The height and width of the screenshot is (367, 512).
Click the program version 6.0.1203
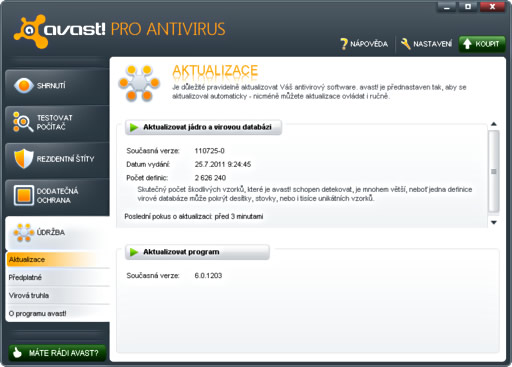208,276
